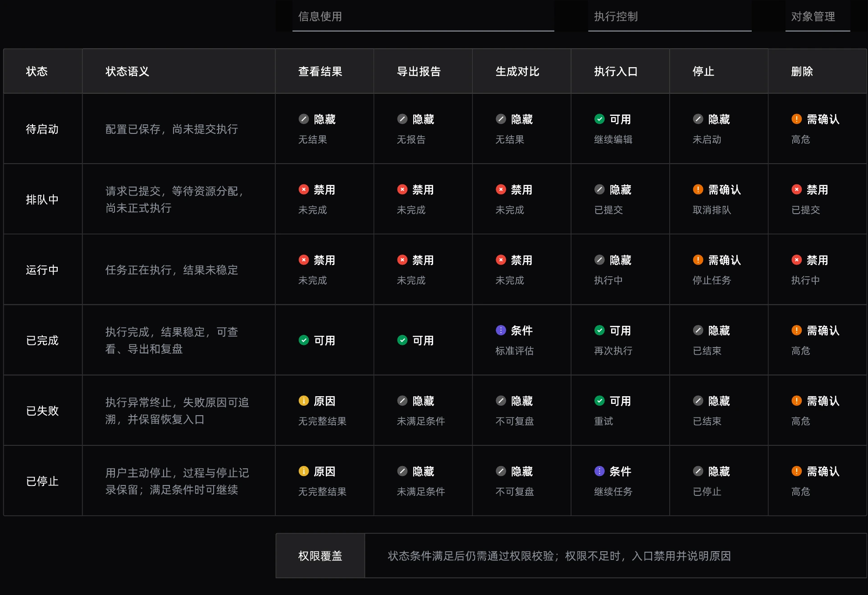Viewport: 868px width, 595px height.
Task: Select the 对象管理 group header
Action: pos(818,16)
